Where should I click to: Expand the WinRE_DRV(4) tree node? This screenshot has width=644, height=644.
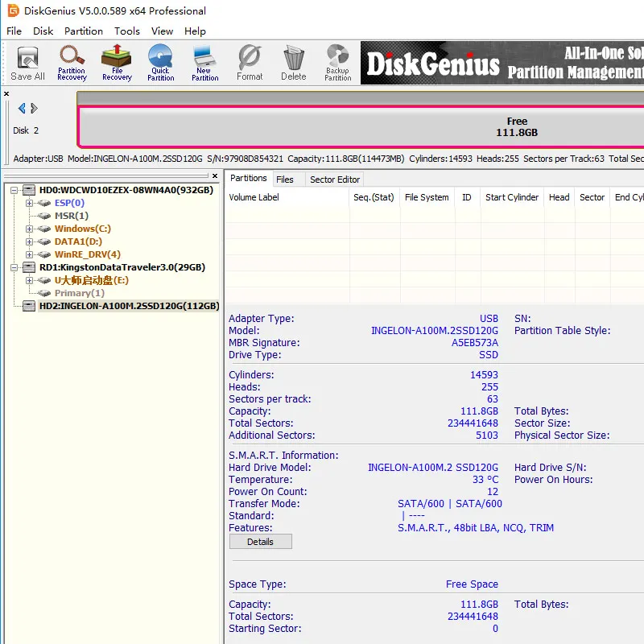pyautogui.click(x=29, y=254)
